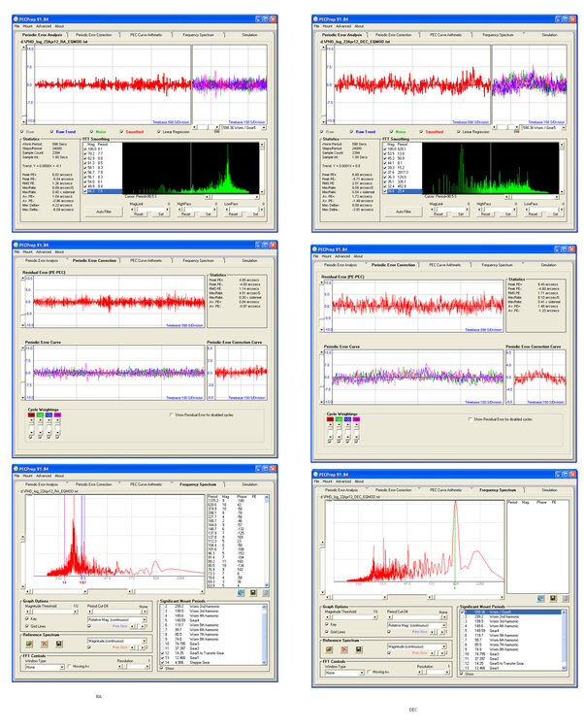Click save icon below DEC period table

click(552, 599)
